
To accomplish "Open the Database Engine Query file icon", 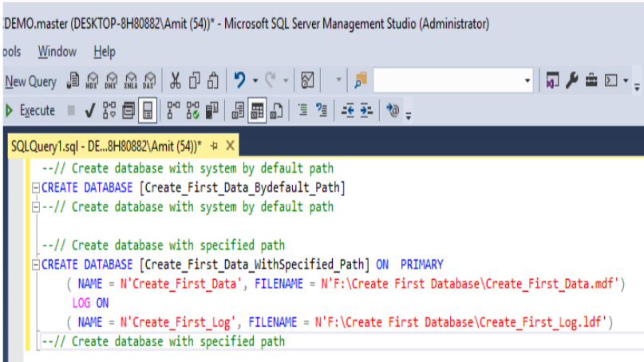I will 73,81.
